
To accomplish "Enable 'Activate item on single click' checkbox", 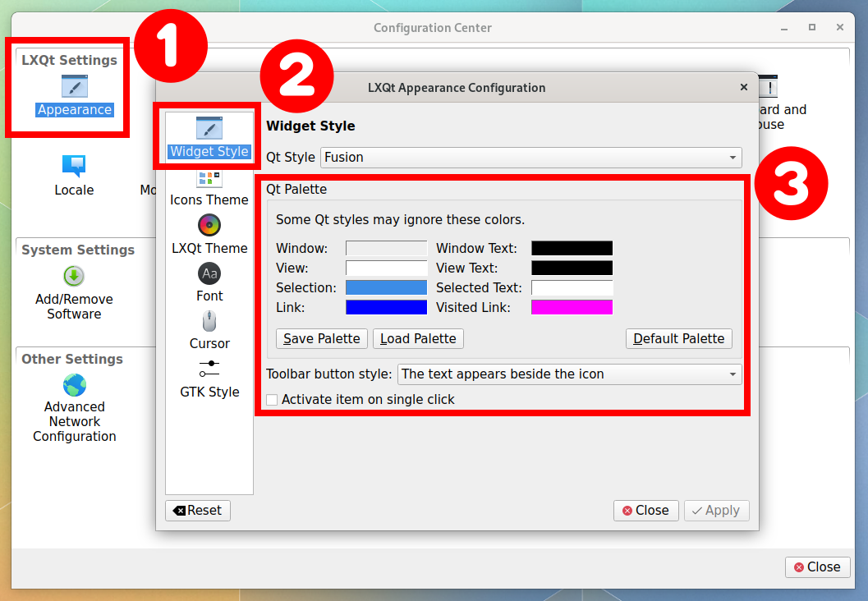I will 272,400.
